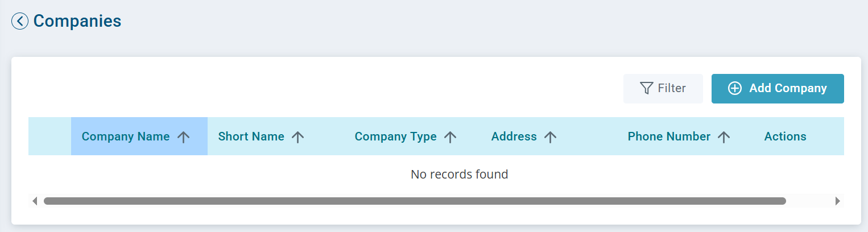The image size is (868, 232).
Task: Click the Add Company button label
Action: click(788, 88)
